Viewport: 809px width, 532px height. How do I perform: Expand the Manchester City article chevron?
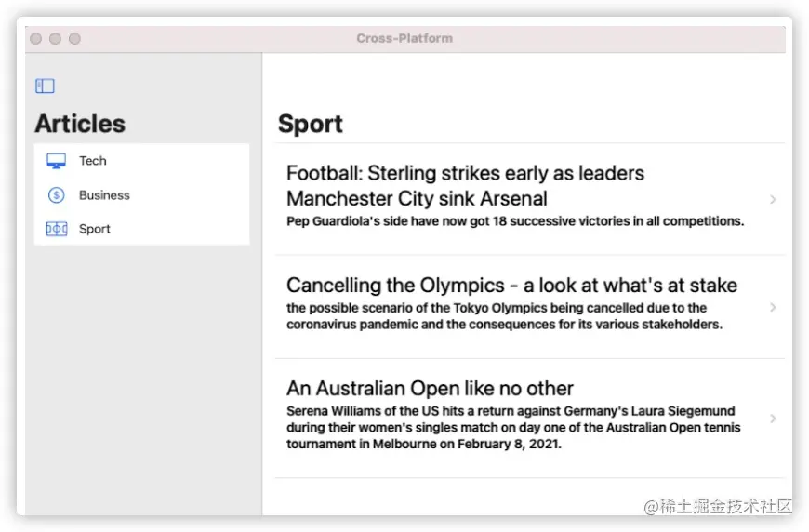tap(773, 199)
